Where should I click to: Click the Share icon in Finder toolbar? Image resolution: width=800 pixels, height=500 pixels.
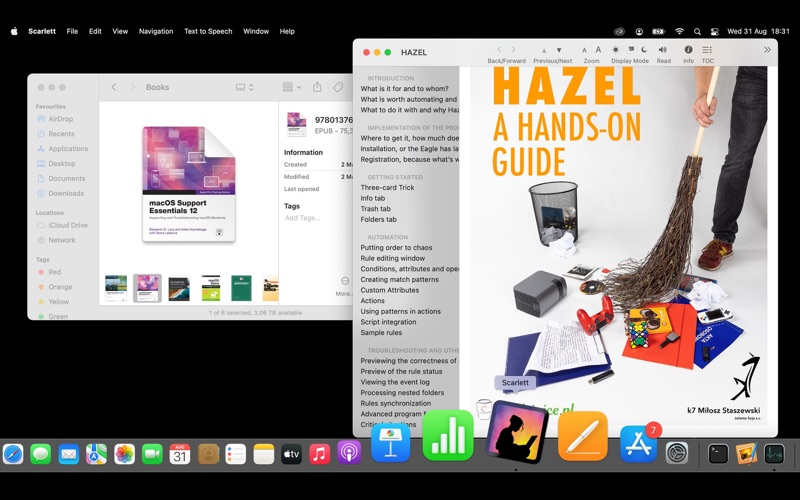coord(317,87)
